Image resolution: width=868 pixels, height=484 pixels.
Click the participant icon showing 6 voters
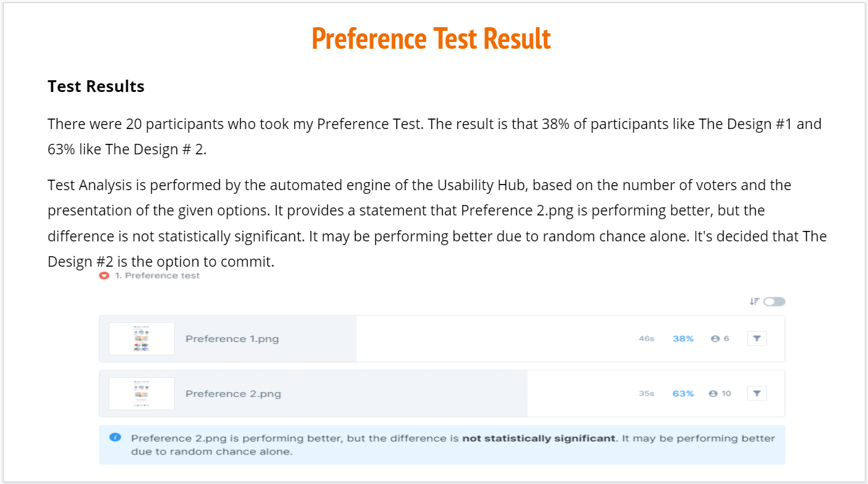tap(716, 338)
